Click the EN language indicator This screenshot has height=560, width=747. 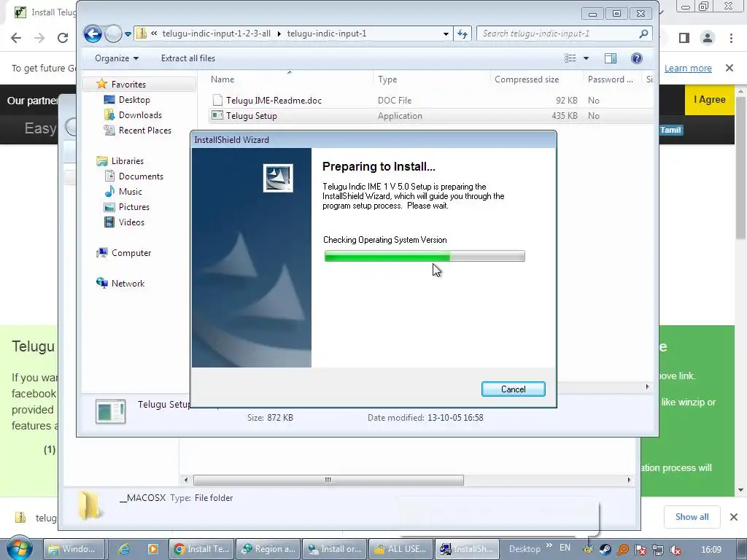click(565, 548)
